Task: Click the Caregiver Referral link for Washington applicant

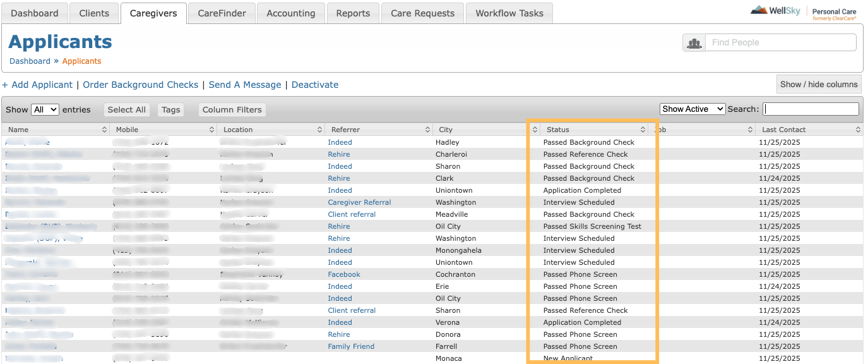Action: [x=359, y=202]
